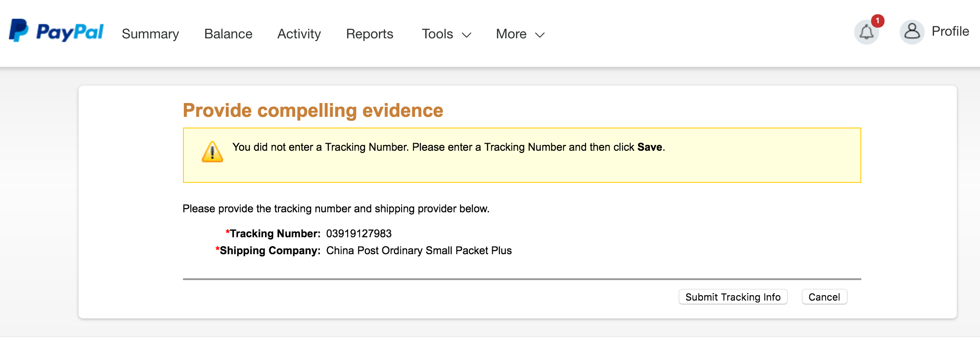Expand the More dropdown chevron
This screenshot has height=355, width=980.
point(540,35)
